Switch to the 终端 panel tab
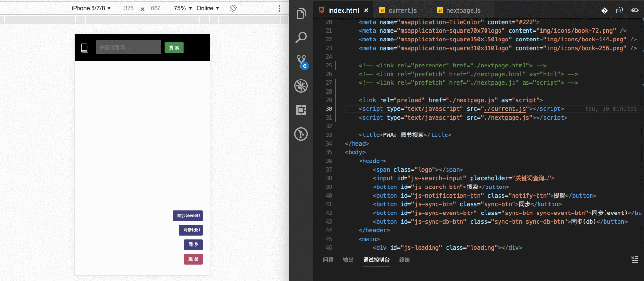This screenshot has width=644, height=281. click(405, 260)
